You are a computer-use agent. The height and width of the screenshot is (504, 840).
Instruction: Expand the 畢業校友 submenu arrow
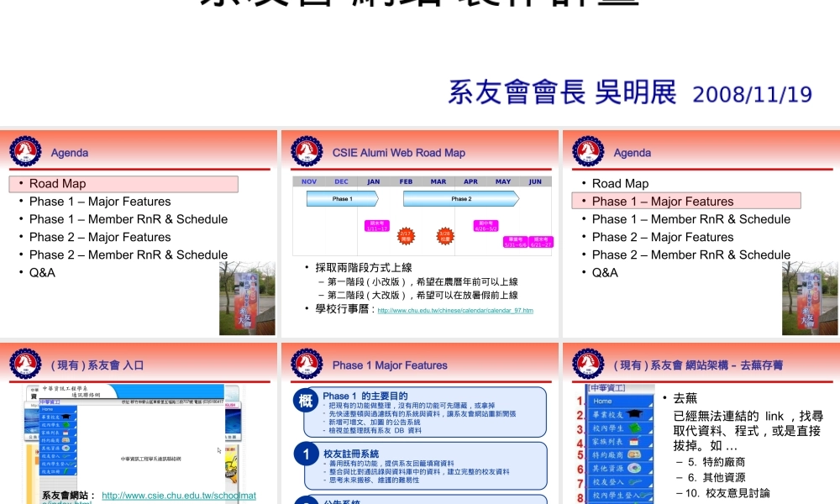pyautogui.click(x=651, y=419)
